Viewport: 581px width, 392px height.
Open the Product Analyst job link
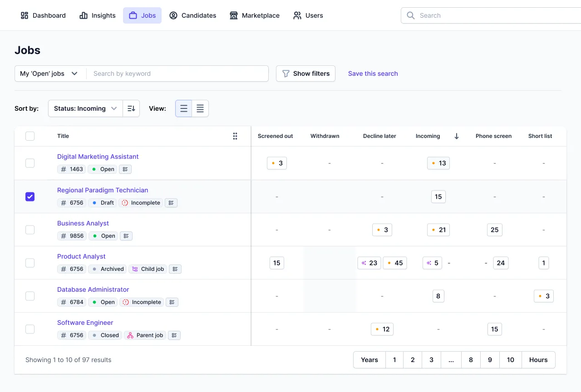tap(81, 256)
